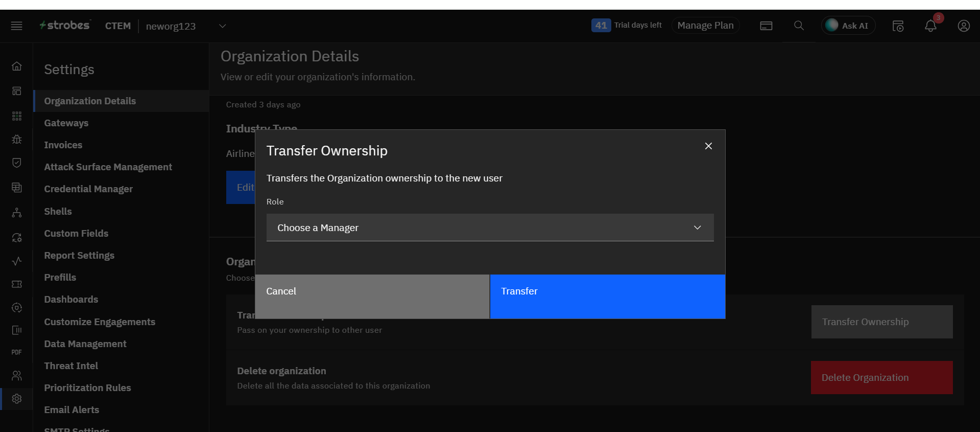The image size is (980, 432).
Task: Click the bug icon in sidebar
Action: pos(17,139)
